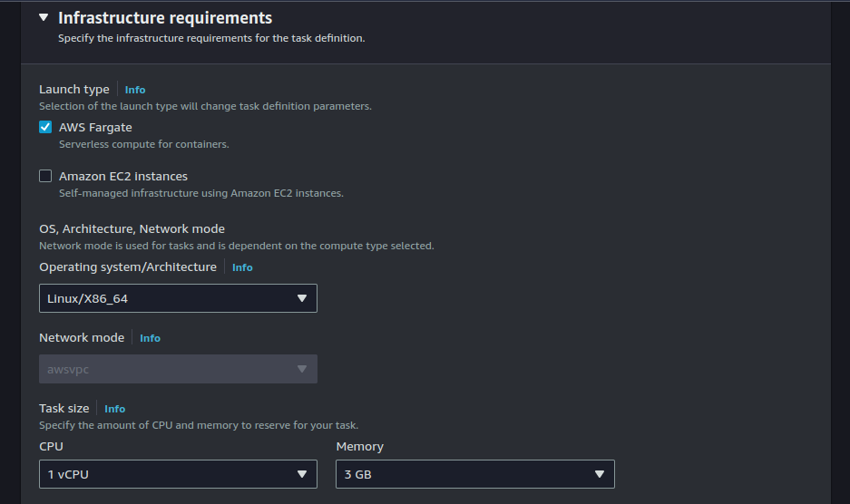Click the Infrastructure requirements heading

click(164, 17)
